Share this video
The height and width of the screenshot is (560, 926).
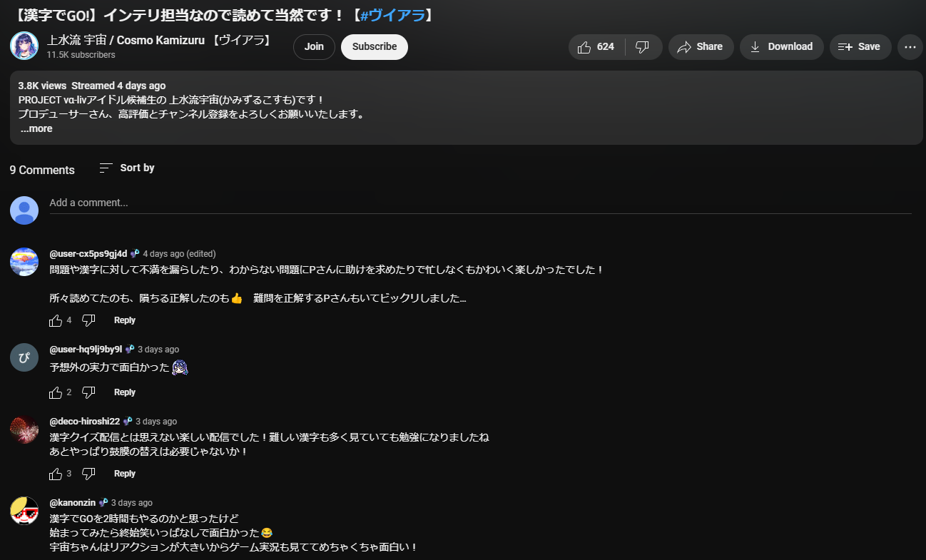coord(701,47)
